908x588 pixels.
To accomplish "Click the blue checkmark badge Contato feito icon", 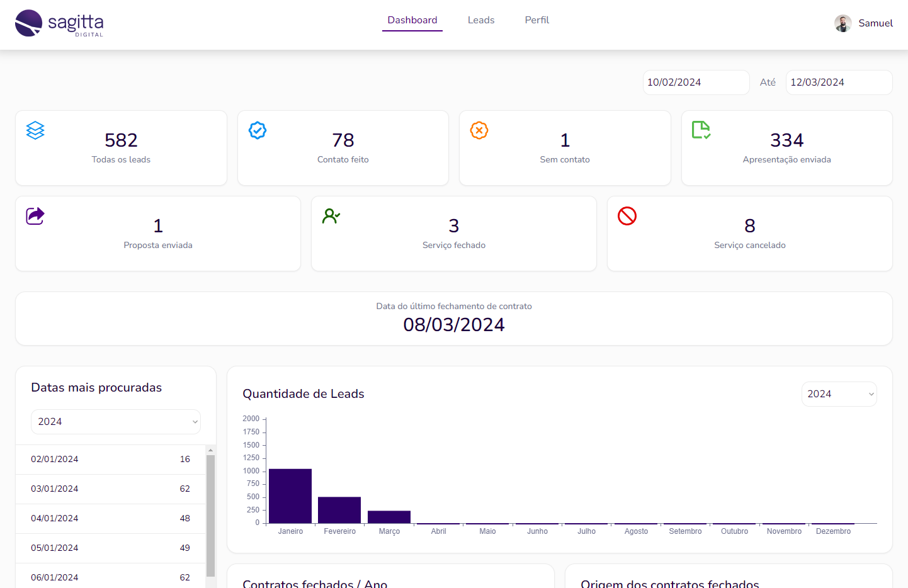I will click(x=258, y=130).
